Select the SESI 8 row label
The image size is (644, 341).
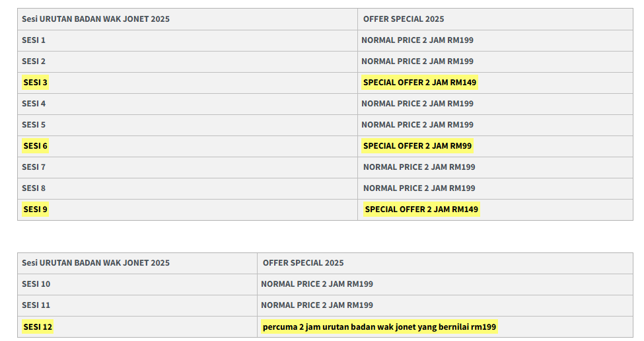[34, 188]
